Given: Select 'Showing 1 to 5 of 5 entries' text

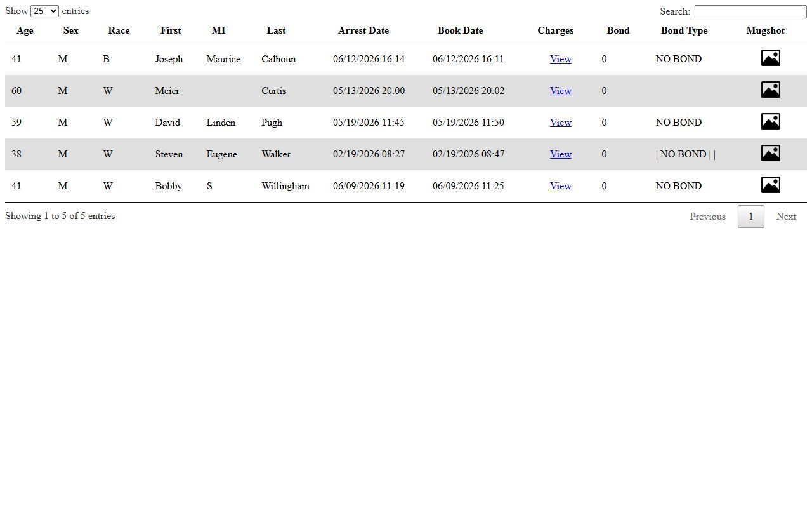Looking at the screenshot, I should point(60,216).
